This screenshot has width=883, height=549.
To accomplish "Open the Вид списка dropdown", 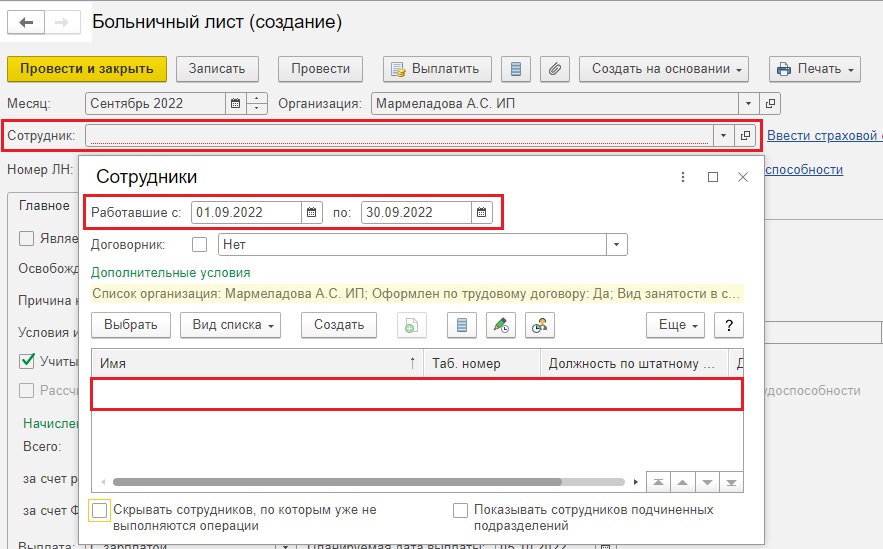I will coord(230,325).
